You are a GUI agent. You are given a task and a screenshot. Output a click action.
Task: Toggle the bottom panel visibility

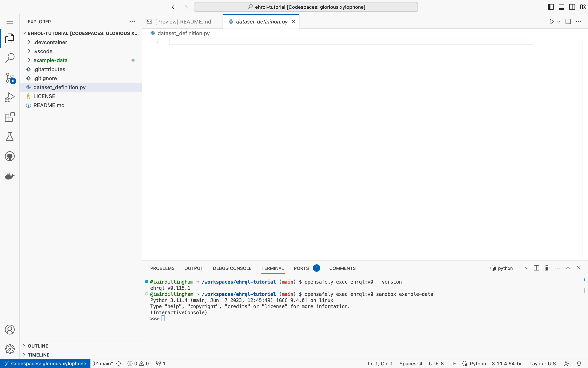561,7
